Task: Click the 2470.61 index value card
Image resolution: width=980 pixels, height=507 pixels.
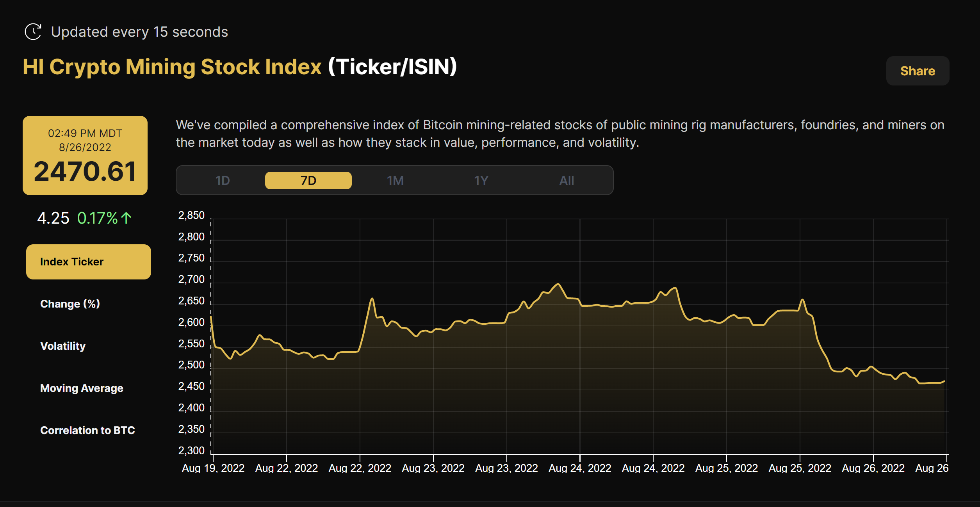Action: tap(85, 155)
